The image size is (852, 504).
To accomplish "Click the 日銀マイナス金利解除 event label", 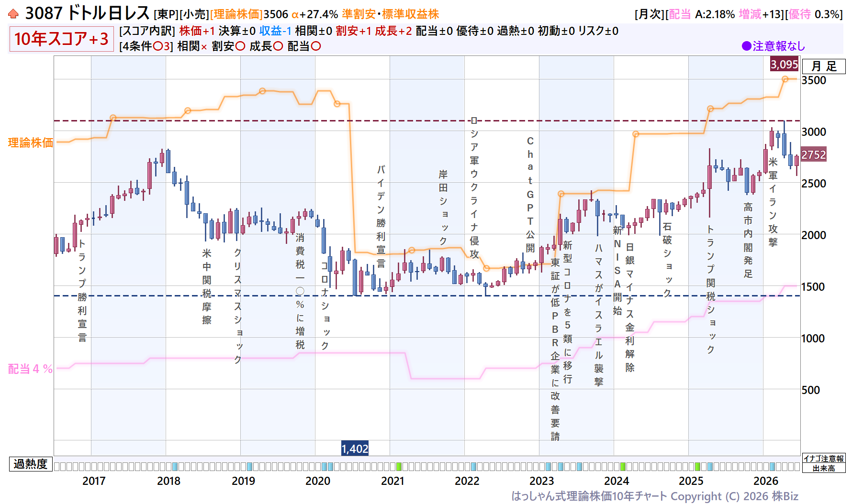I will tap(630, 307).
